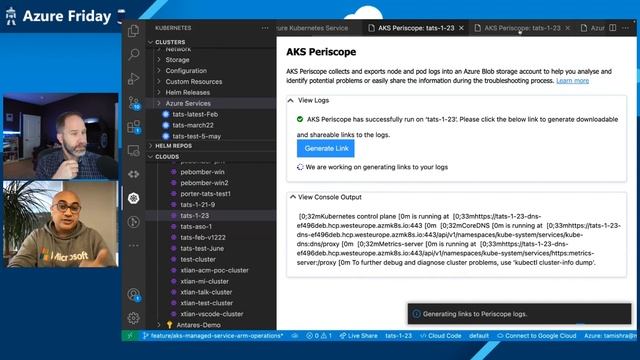640x360 pixels.
Task: Open Run and Debug view
Action: 133,78
